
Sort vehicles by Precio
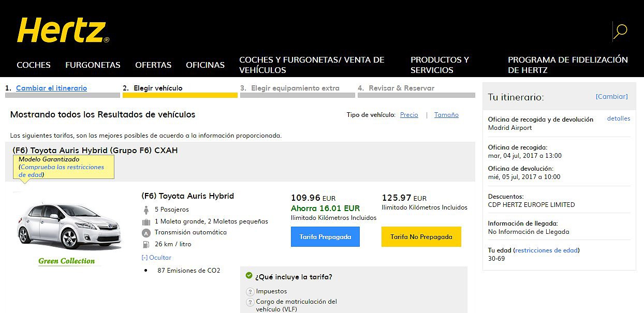pos(409,115)
